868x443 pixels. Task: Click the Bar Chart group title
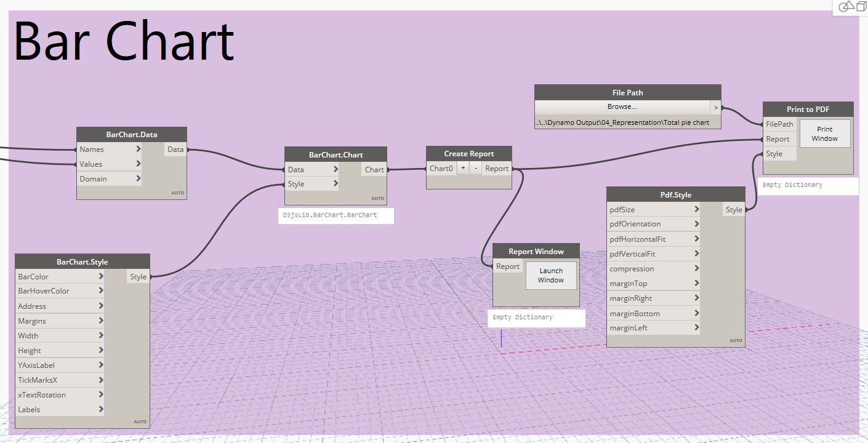(x=124, y=41)
